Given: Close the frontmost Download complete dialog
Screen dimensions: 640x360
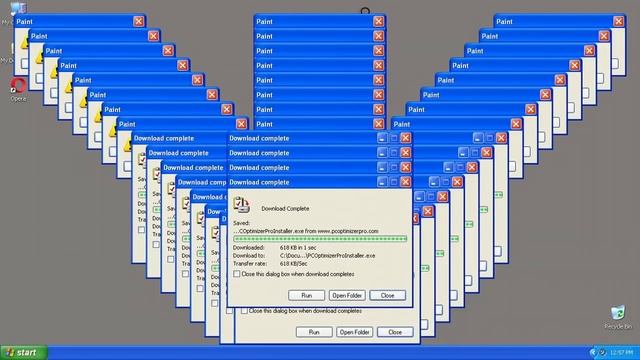Looking at the screenshot, I should pos(405,182).
